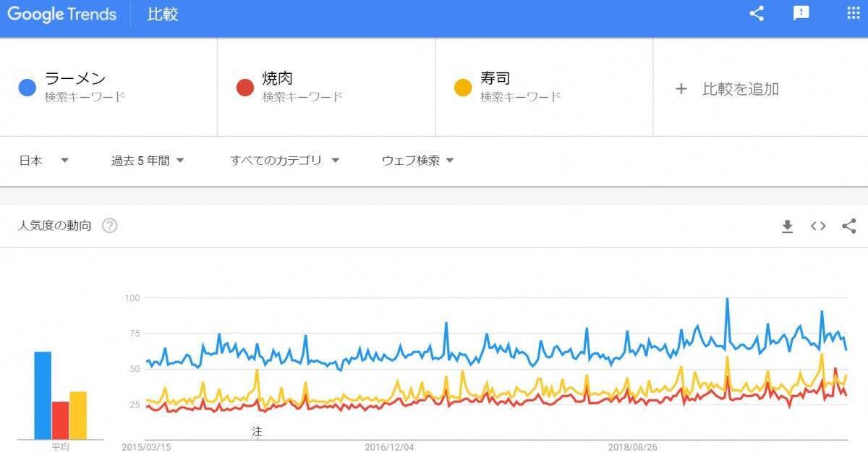Click the 比較を追加 button
The height and width of the screenshot is (453, 868).
click(740, 89)
